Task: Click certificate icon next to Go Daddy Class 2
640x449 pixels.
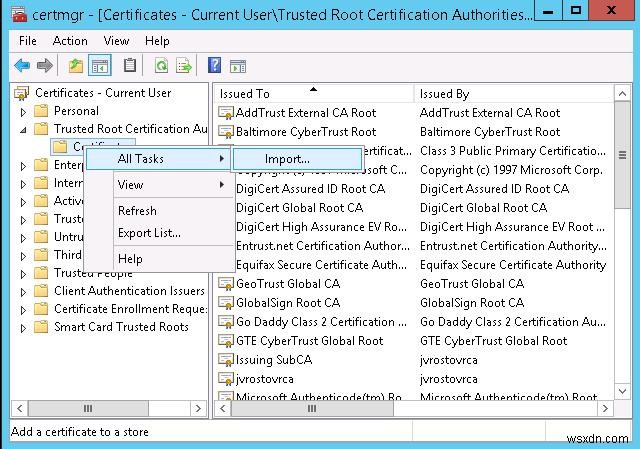Action: point(225,322)
